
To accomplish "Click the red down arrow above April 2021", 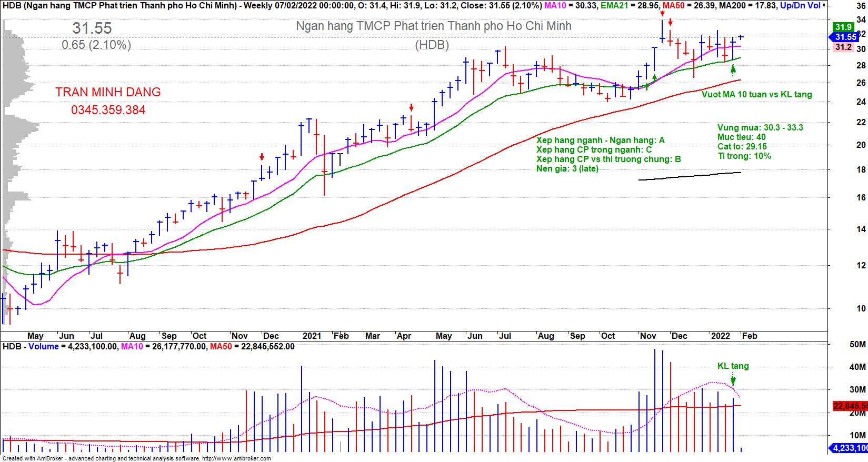I will pos(411,107).
